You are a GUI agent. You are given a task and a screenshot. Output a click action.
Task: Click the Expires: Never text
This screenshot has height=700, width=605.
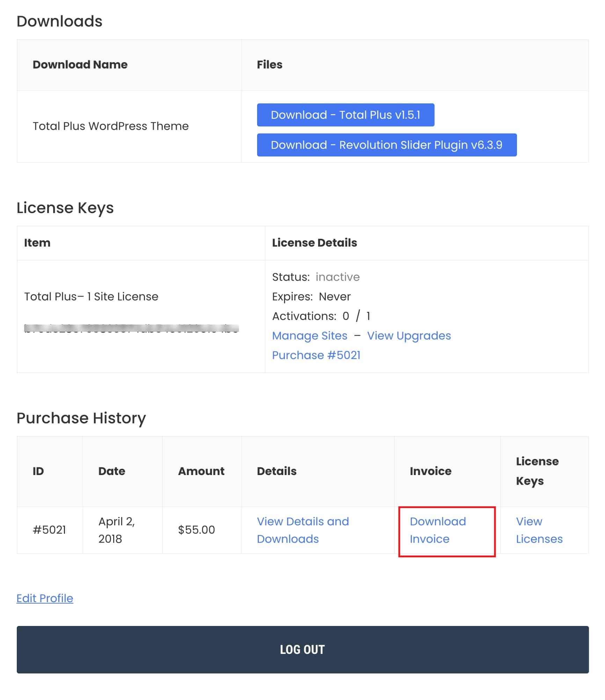pos(311,297)
